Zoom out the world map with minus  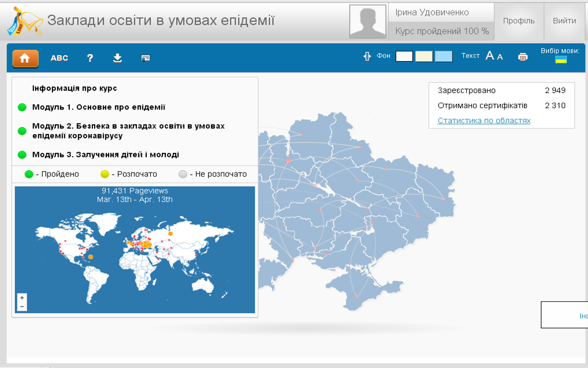click(x=22, y=306)
